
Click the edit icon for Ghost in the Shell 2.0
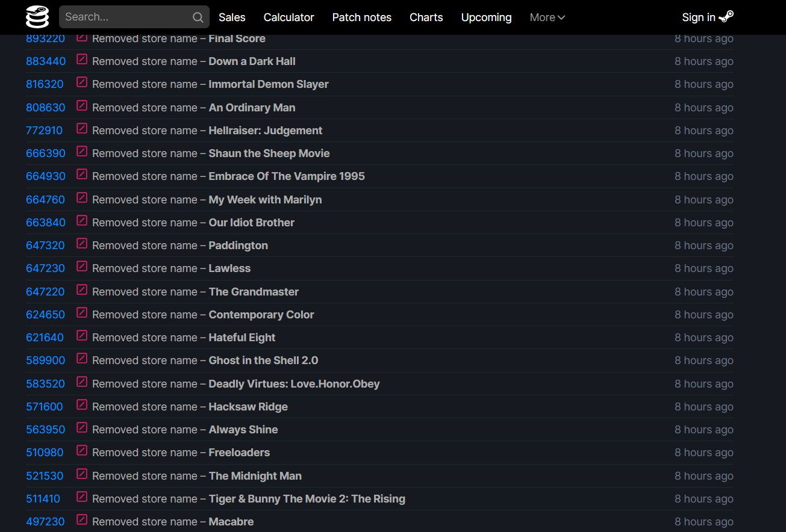pos(82,359)
